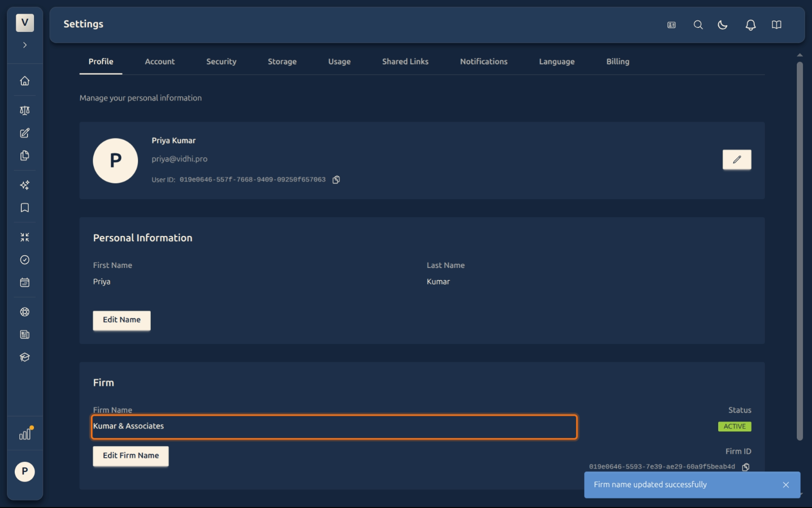This screenshot has height=508, width=812.
Task: Open the documents icon in sidebar
Action: [24, 156]
